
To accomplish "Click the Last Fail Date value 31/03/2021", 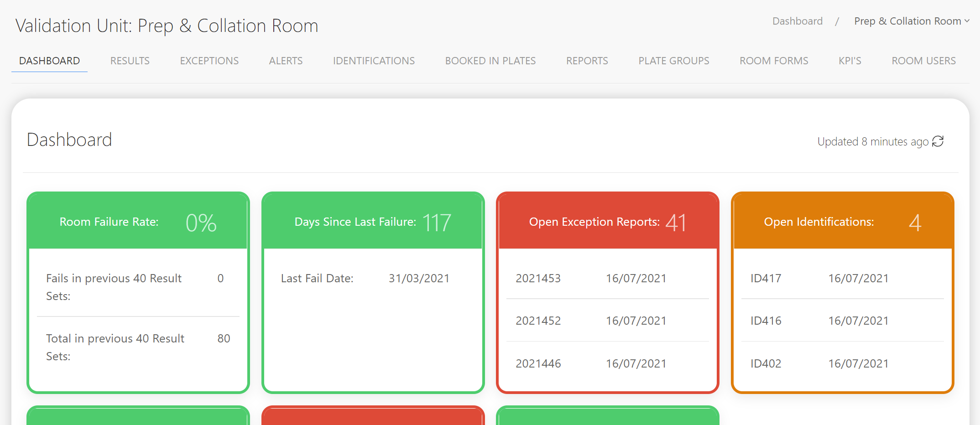I will (x=419, y=278).
